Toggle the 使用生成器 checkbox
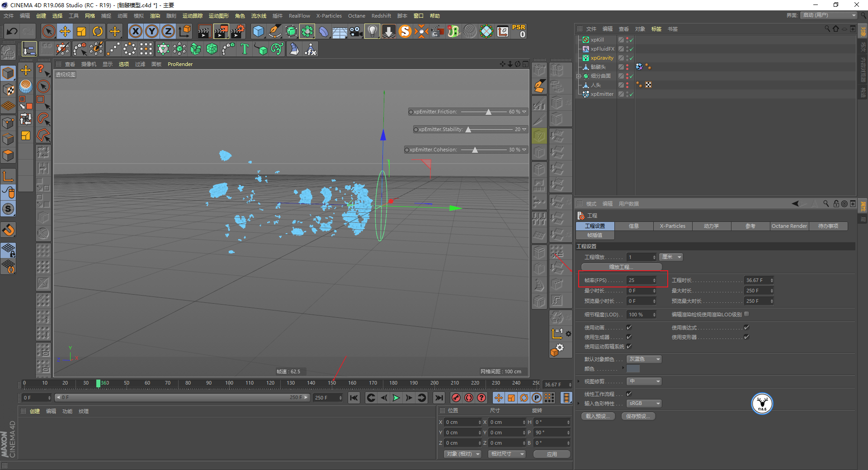This screenshot has height=470, width=868. tap(629, 337)
